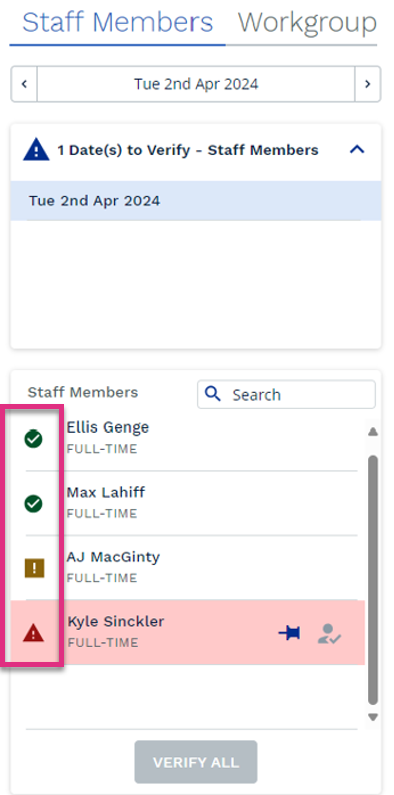The width and height of the screenshot is (394, 795).
Task: Click the green check icon beside Ellis Genge
Action: (33, 439)
